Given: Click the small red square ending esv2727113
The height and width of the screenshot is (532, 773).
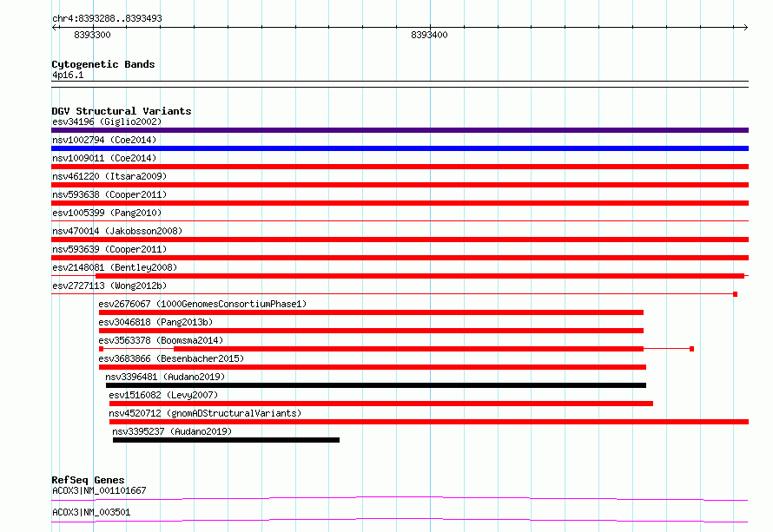Looking at the screenshot, I should [x=735, y=294].
